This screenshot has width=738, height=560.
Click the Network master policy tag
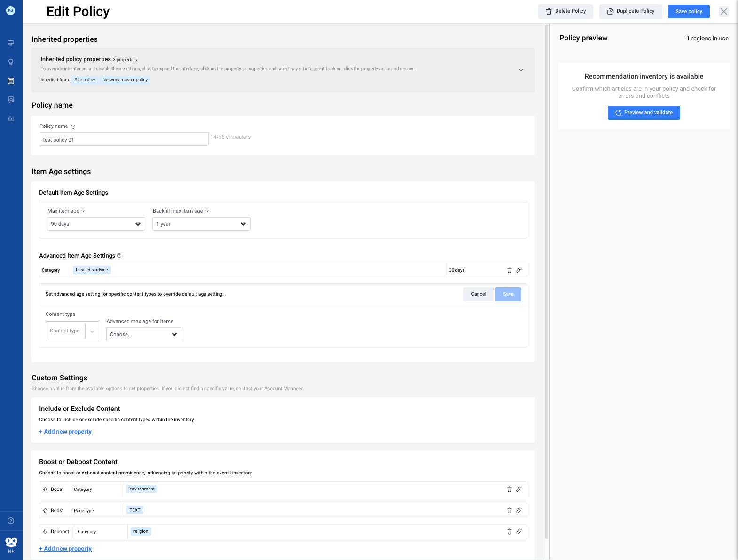point(125,80)
